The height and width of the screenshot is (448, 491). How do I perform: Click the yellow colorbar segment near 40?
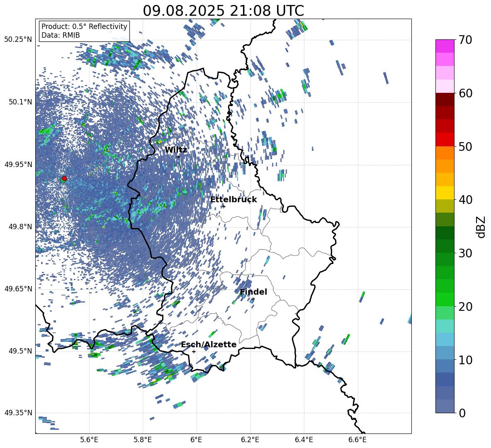(x=445, y=193)
